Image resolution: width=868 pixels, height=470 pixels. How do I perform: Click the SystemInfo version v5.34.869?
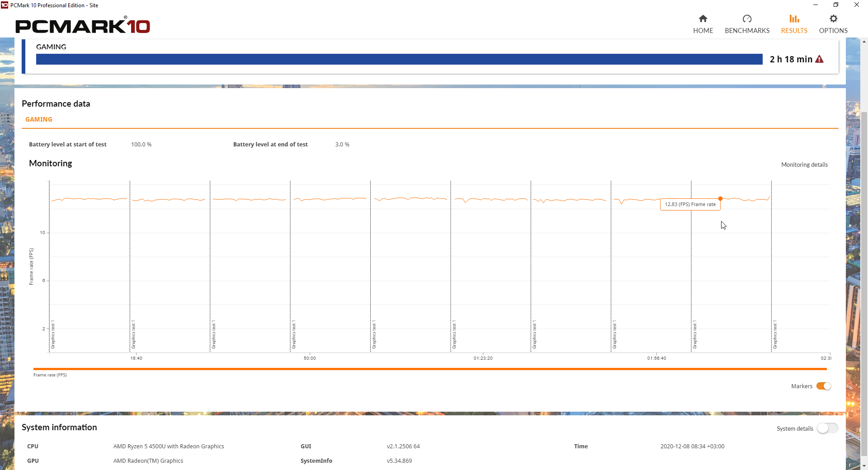click(x=399, y=461)
